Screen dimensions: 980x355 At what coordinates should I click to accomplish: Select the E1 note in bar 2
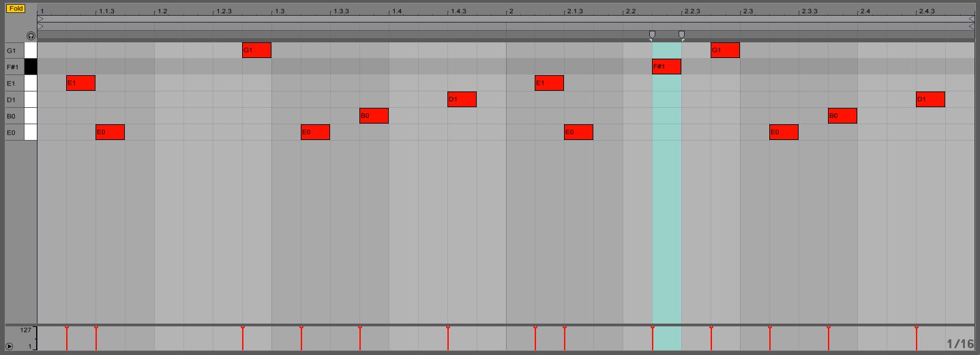pyautogui.click(x=549, y=83)
